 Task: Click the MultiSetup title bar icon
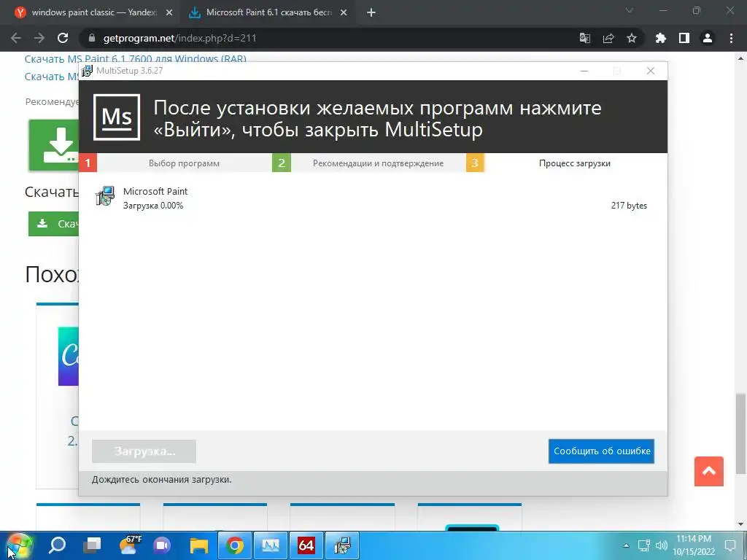tap(87, 71)
